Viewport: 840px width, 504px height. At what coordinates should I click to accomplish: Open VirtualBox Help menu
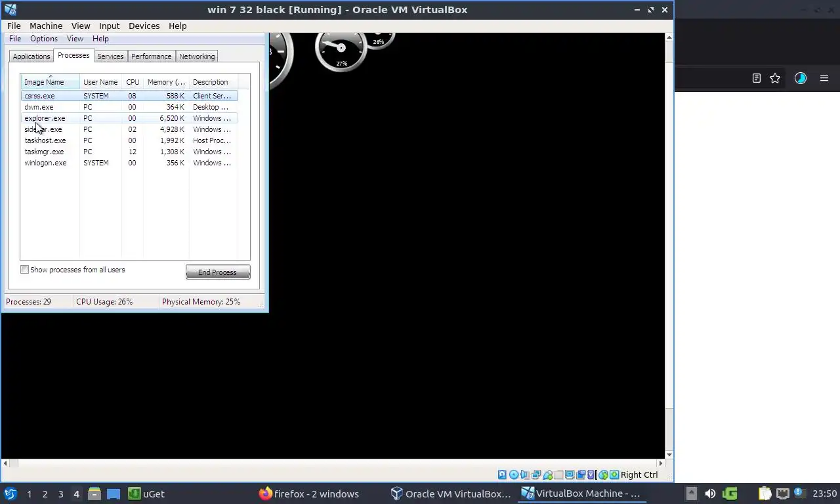pyautogui.click(x=177, y=26)
